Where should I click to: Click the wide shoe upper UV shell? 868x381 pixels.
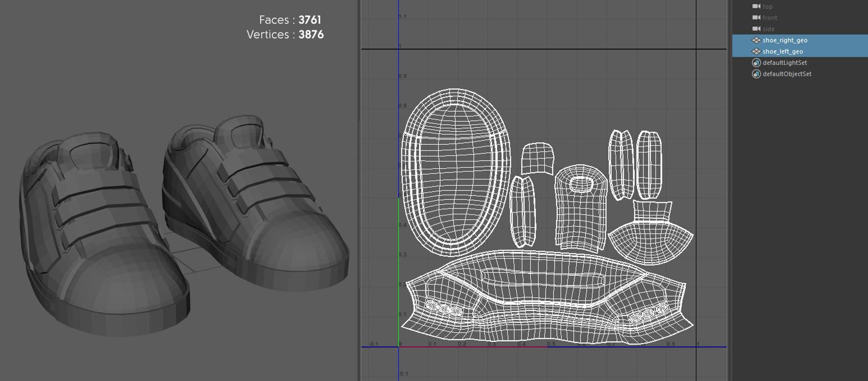pos(547,296)
